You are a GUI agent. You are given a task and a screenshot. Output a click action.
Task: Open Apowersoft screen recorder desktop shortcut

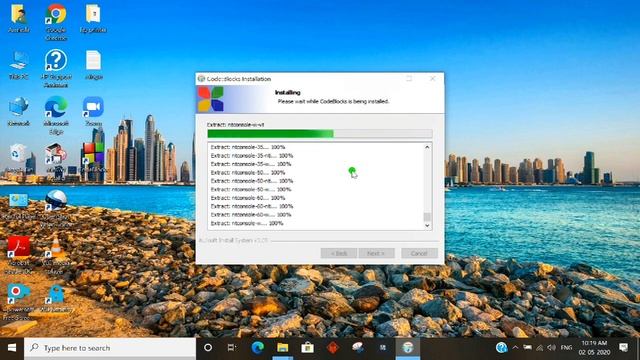pos(18,302)
